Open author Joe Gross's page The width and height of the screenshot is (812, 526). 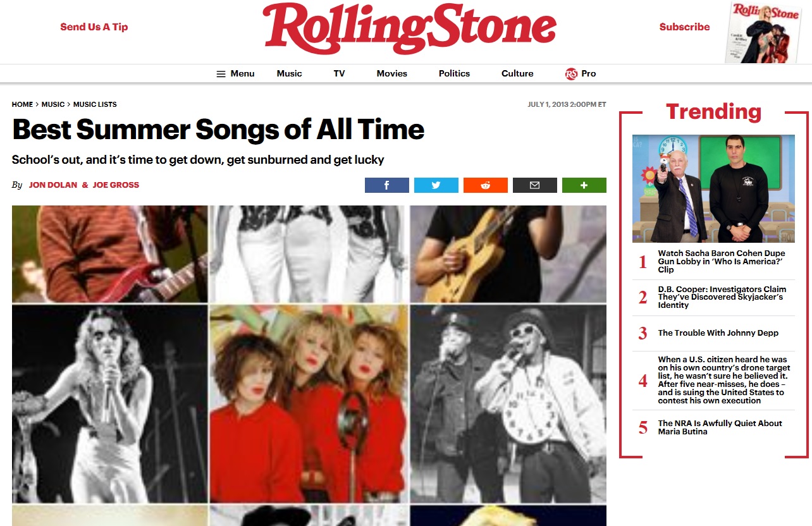(116, 185)
